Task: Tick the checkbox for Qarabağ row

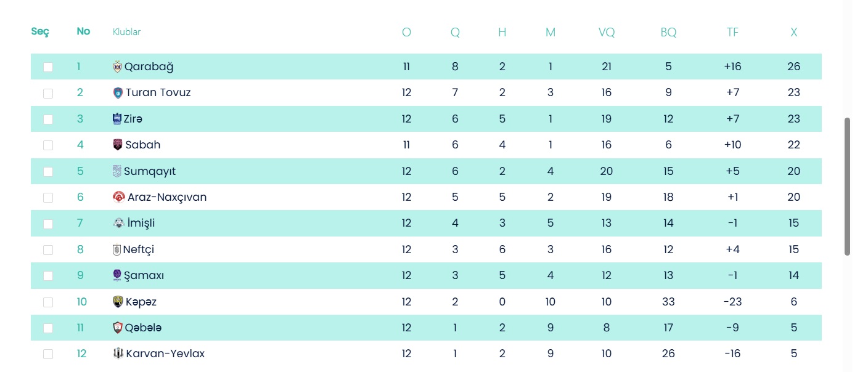Action: pyautogui.click(x=48, y=67)
